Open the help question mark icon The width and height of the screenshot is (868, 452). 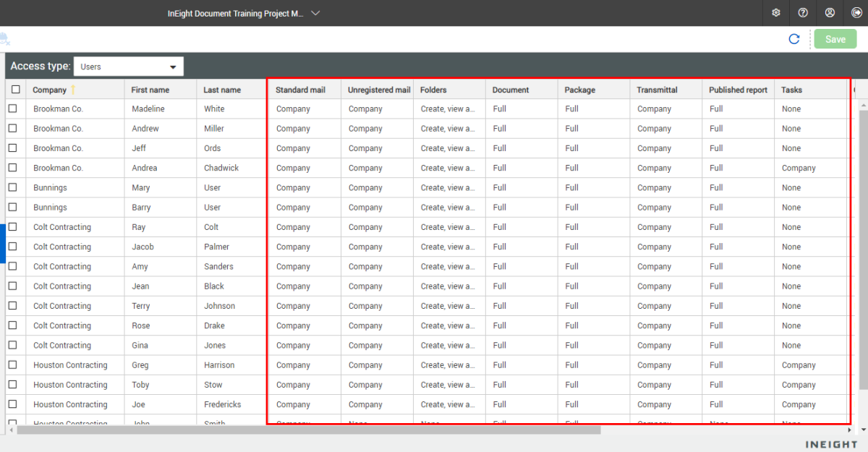pyautogui.click(x=803, y=13)
